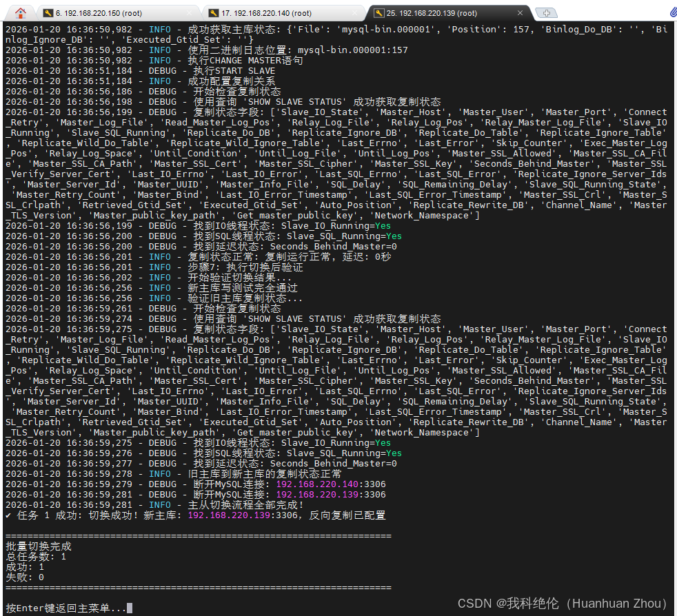Screen dimensions: 677x616
Task: Click the terminal cursor block after the Enter prompt
Action: [130, 608]
